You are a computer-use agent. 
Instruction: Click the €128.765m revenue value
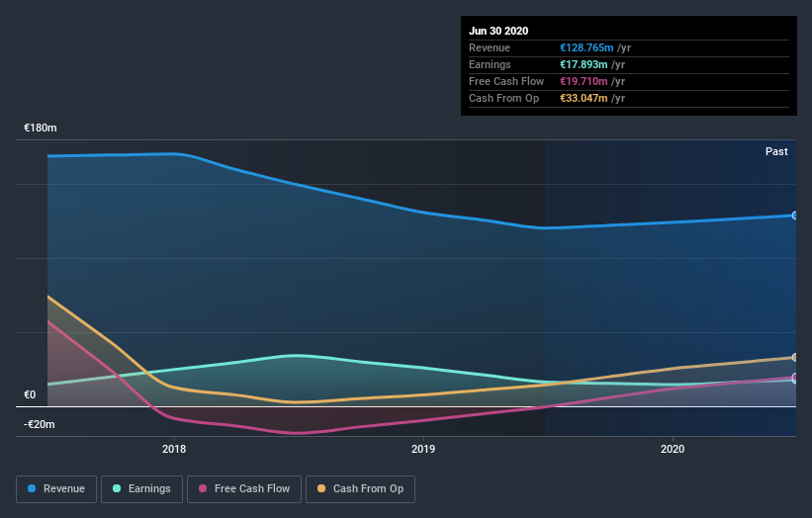tap(586, 47)
